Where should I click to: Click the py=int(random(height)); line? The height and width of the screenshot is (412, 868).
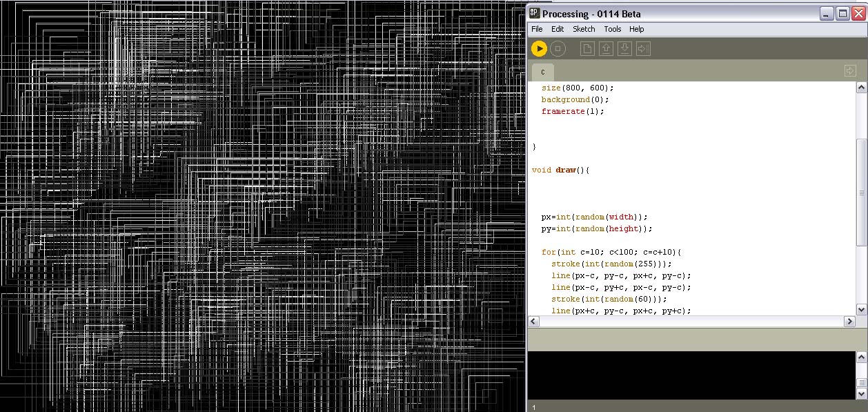[597, 228]
